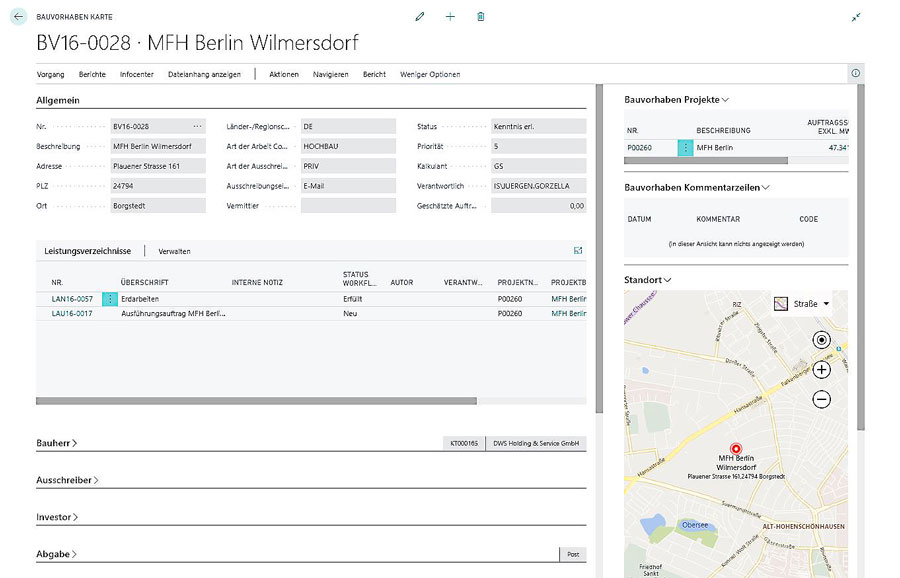Sort by Überschrift column header
900x578 pixels.
pyautogui.click(x=145, y=282)
